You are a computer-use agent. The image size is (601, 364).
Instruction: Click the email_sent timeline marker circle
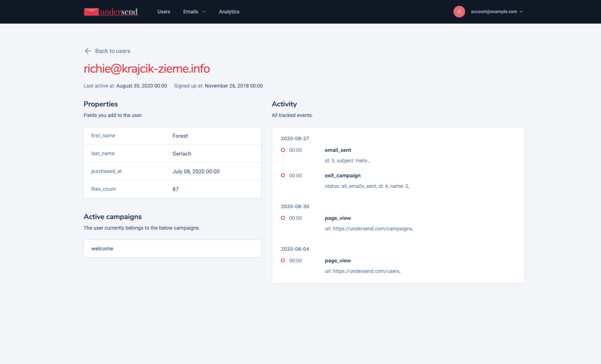click(x=283, y=150)
